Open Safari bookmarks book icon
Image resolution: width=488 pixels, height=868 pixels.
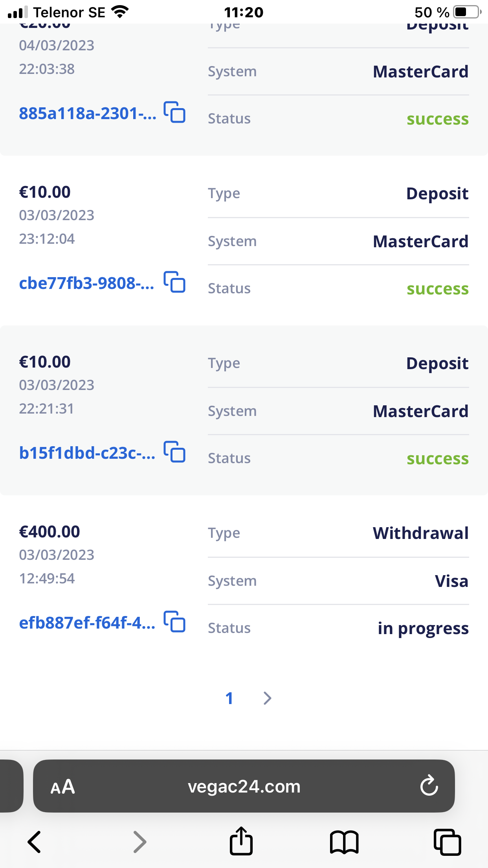(344, 842)
